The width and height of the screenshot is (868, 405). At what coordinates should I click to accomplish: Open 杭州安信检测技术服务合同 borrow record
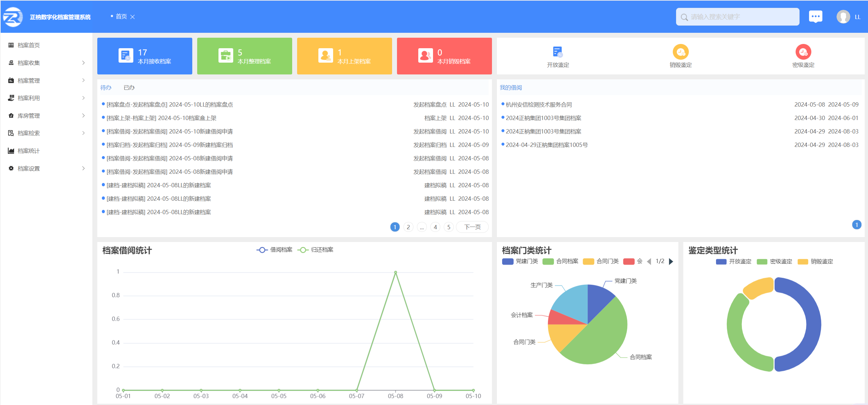coord(538,105)
